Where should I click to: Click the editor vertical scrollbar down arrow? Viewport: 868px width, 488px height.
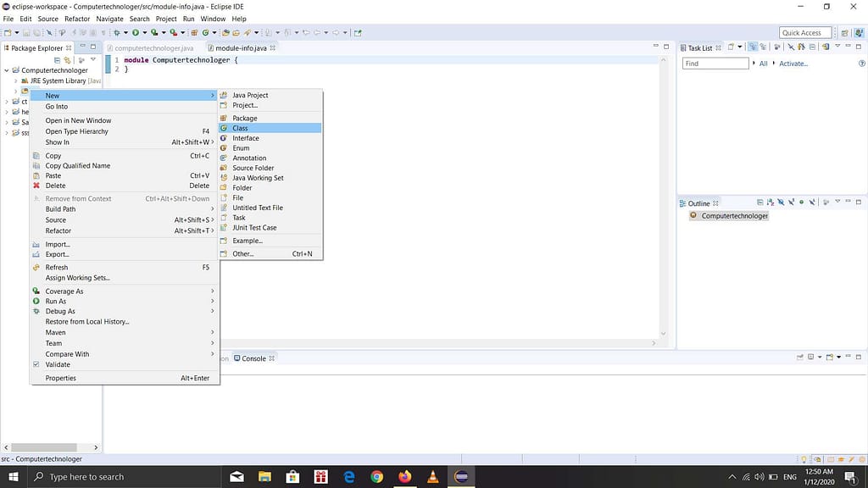tap(663, 334)
